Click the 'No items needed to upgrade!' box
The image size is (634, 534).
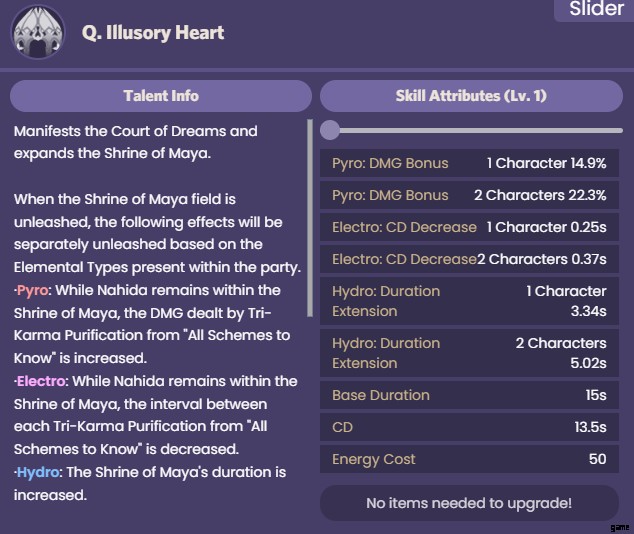[x=469, y=503]
